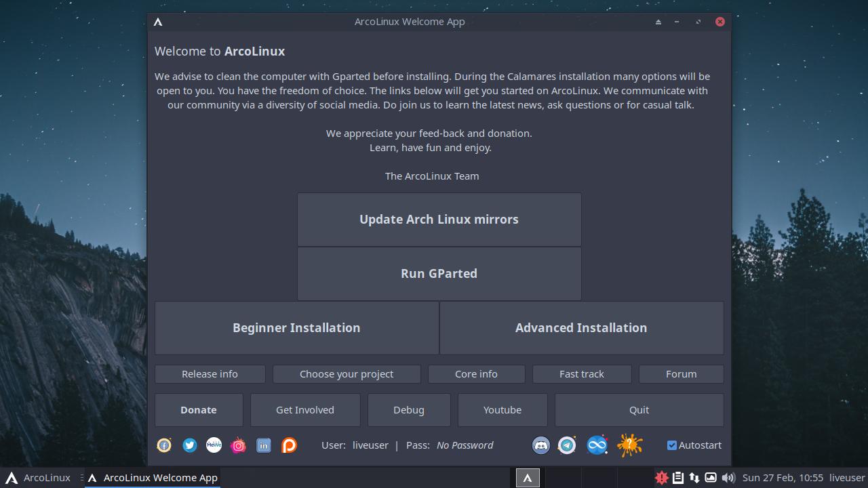Select ArcoLinux Welcome App taskbar entry
868x488 pixels.
coord(153,478)
